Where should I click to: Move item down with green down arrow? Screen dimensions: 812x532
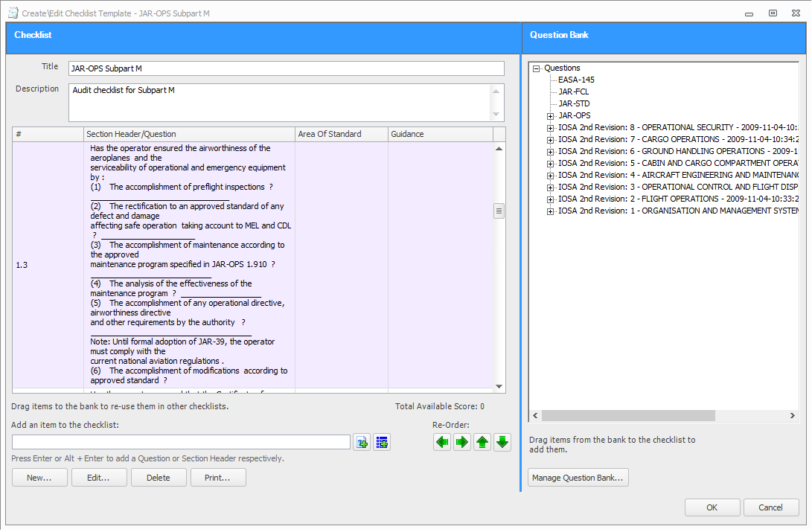click(502, 443)
